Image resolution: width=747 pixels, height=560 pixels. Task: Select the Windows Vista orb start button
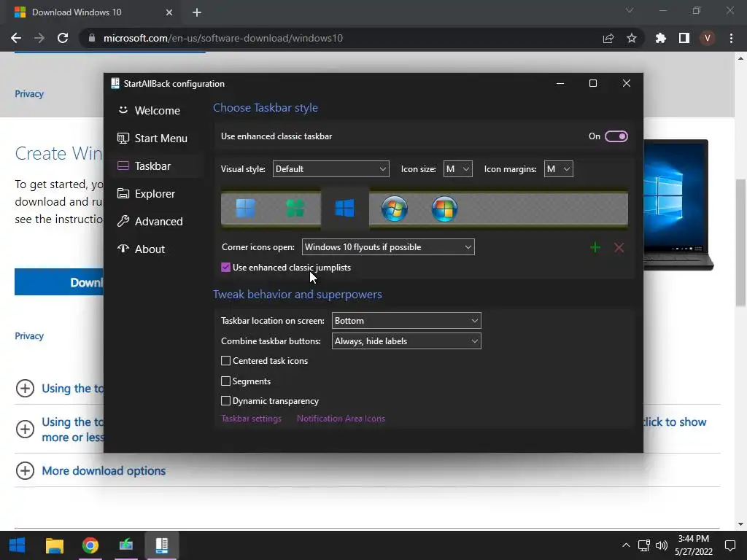[444, 209]
